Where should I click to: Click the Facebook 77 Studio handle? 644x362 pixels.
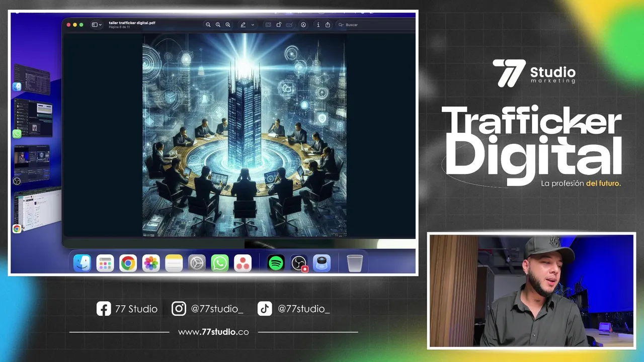127,309
